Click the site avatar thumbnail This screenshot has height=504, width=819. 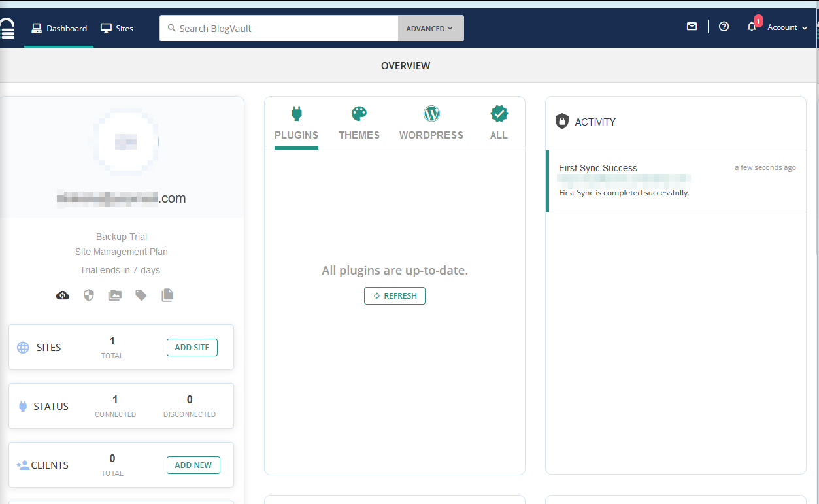(125, 141)
